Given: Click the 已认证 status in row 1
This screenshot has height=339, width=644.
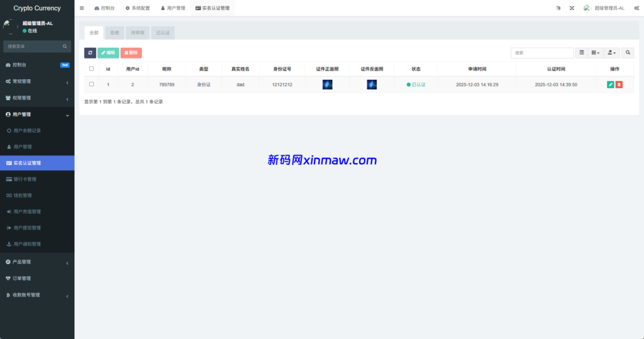Looking at the screenshot, I should click(416, 85).
